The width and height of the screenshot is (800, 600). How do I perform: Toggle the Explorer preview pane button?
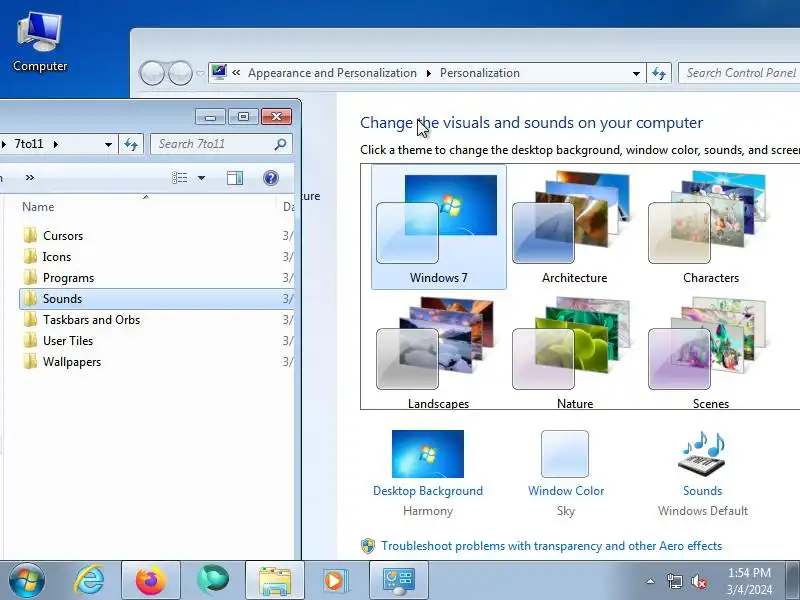click(x=235, y=178)
